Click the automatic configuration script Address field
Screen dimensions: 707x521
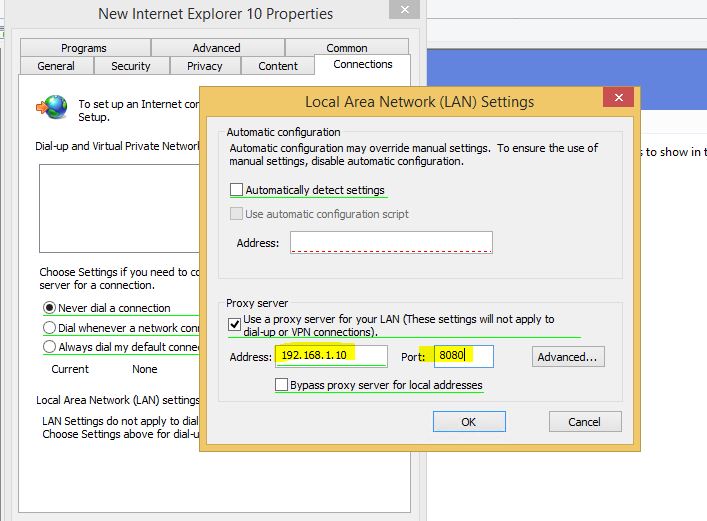pyautogui.click(x=391, y=243)
